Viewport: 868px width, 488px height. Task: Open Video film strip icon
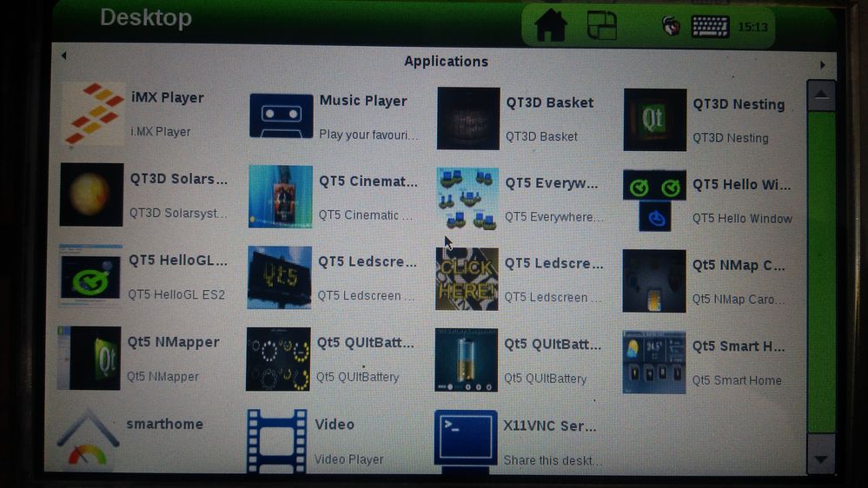pyautogui.click(x=277, y=441)
